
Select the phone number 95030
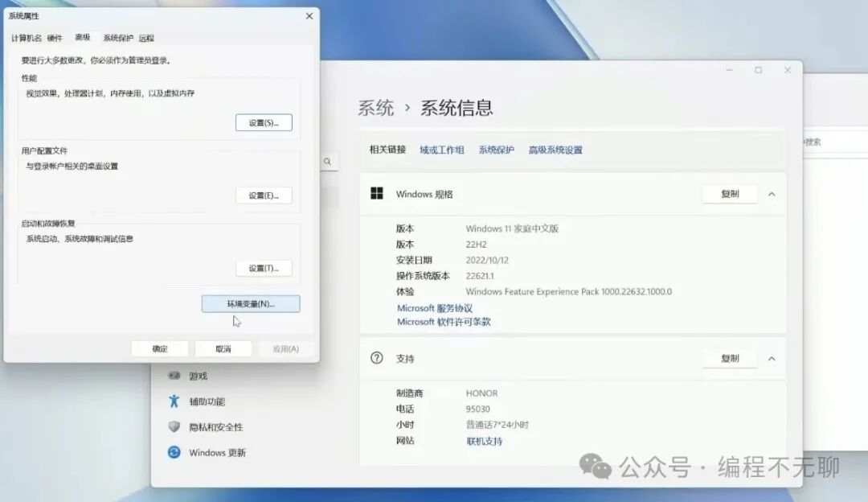coord(477,409)
